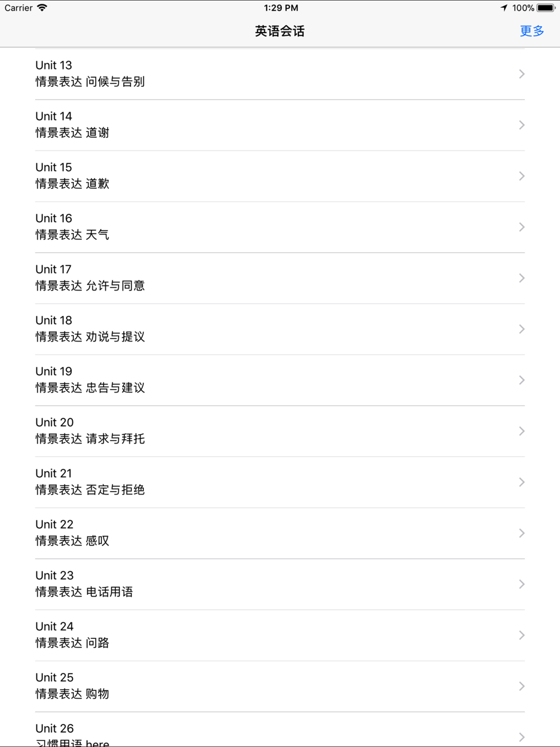Tap the 英语会话 navigation title
The image size is (560, 747).
279,31
